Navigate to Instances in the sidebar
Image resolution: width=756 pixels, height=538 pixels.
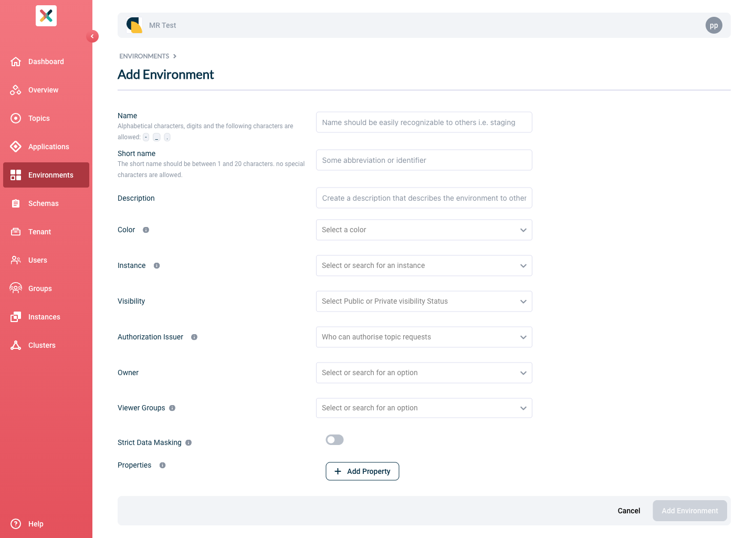[44, 317]
